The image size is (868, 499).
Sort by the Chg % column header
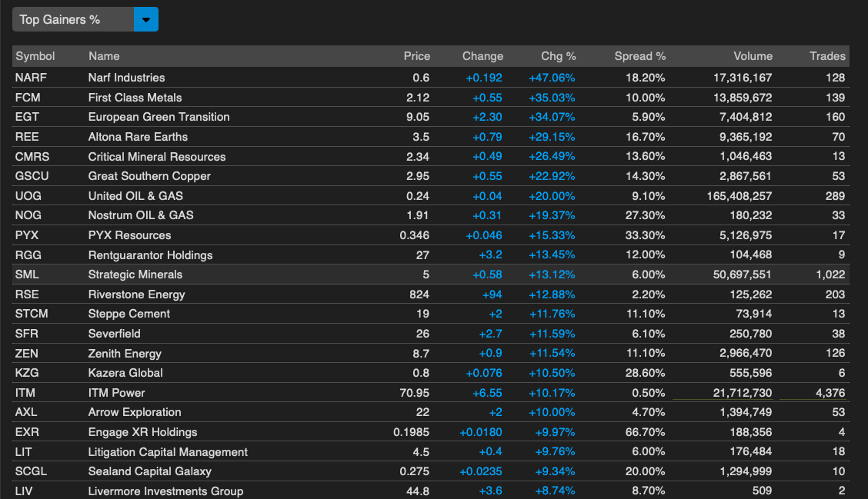pos(558,56)
